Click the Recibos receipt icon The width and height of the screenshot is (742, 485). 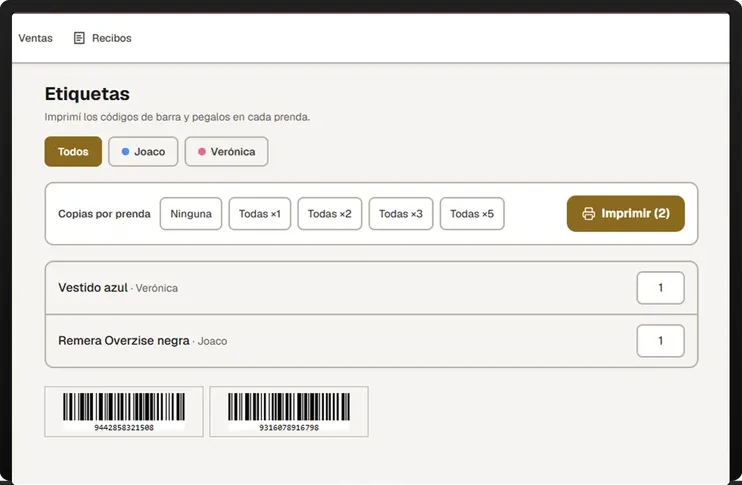[79, 38]
